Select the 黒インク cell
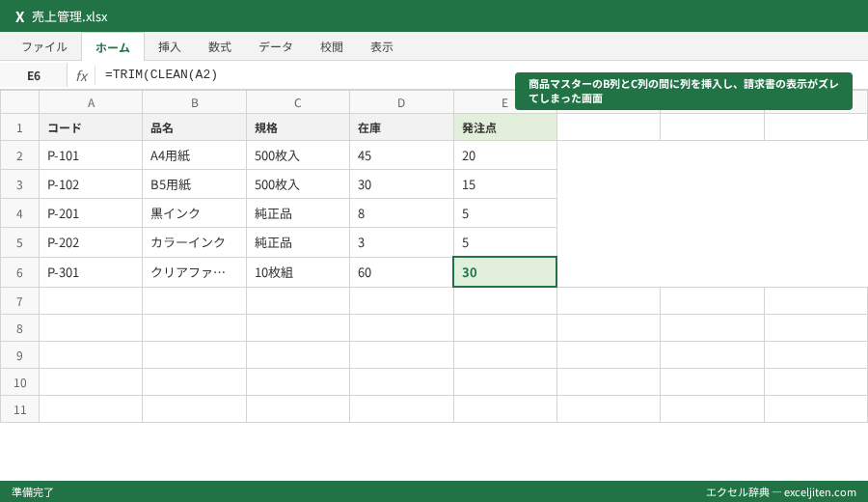 click(x=194, y=213)
